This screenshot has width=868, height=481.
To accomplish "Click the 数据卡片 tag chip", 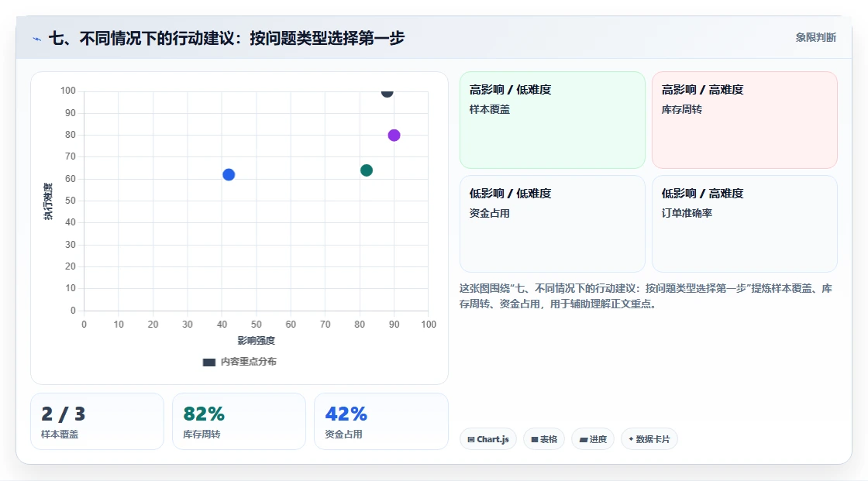I will click(649, 439).
